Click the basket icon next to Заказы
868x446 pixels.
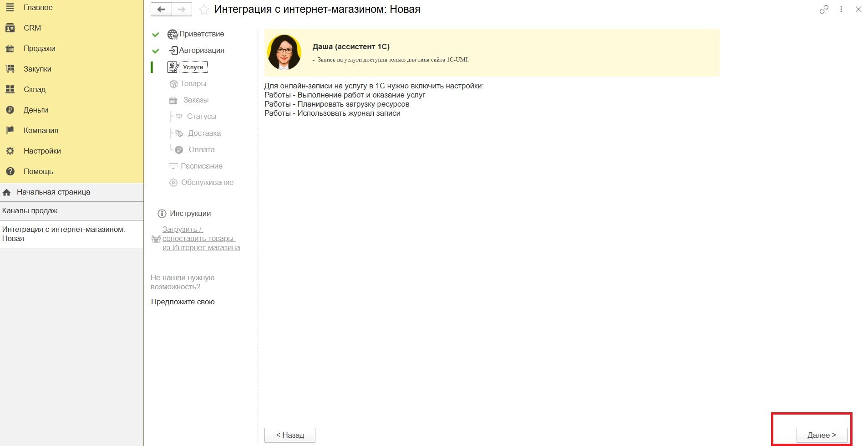(x=173, y=100)
